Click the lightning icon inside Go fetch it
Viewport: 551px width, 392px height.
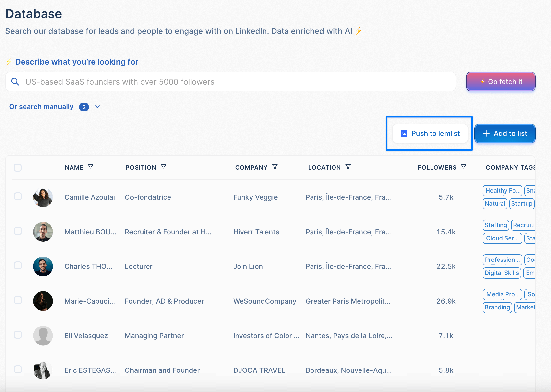(483, 82)
